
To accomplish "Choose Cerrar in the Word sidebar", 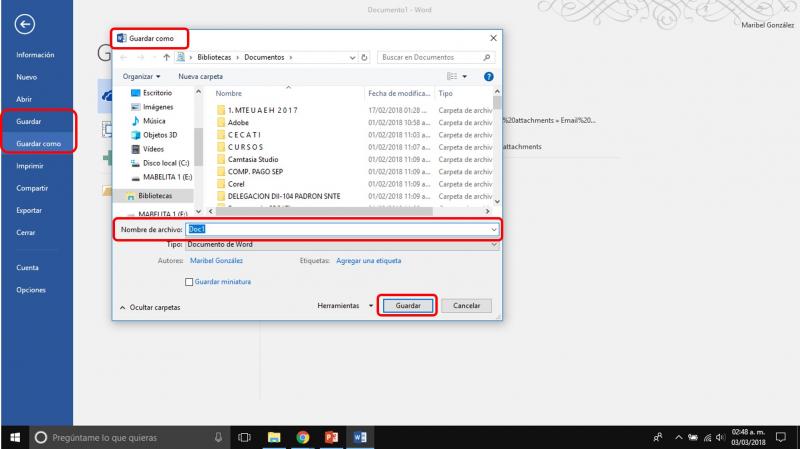I will 26,233.
